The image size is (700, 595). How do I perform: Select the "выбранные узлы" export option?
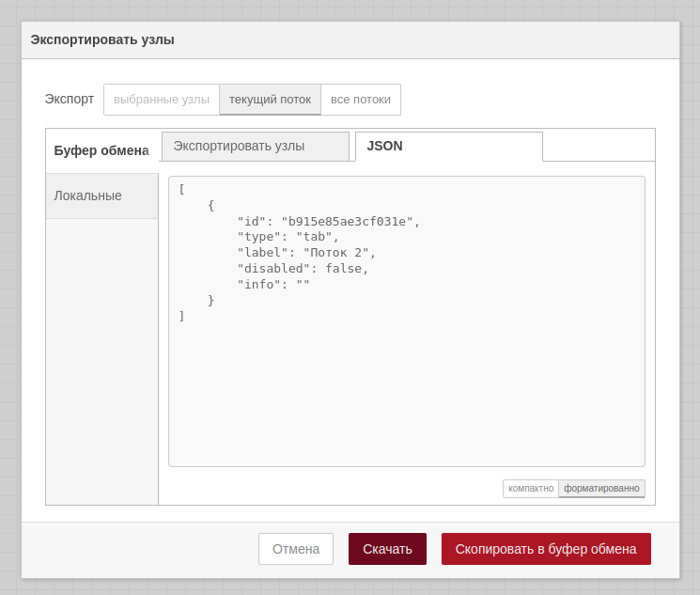(x=162, y=100)
